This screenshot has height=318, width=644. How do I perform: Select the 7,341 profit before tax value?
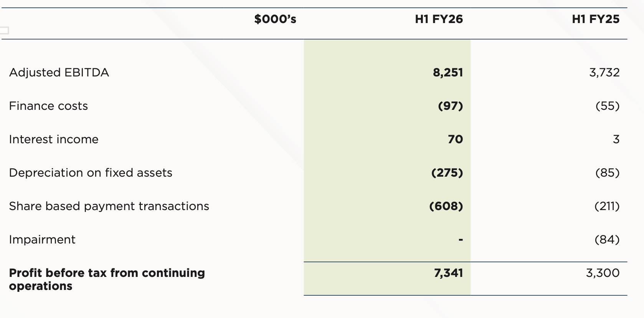(x=448, y=273)
